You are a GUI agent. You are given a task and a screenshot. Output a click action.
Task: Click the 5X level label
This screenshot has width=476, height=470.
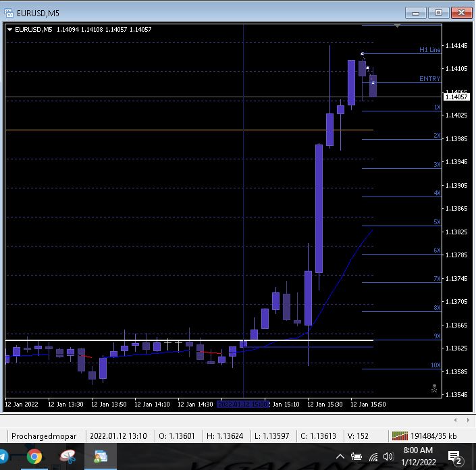(x=437, y=222)
